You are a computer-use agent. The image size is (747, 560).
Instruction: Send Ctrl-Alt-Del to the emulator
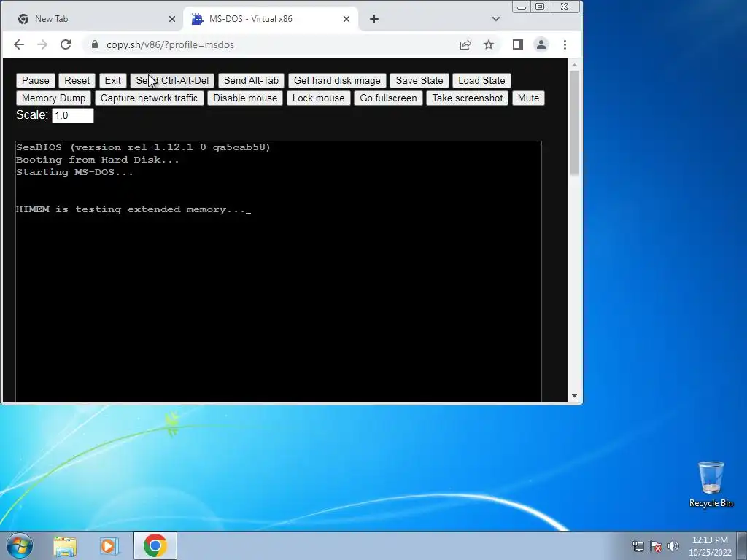point(172,80)
